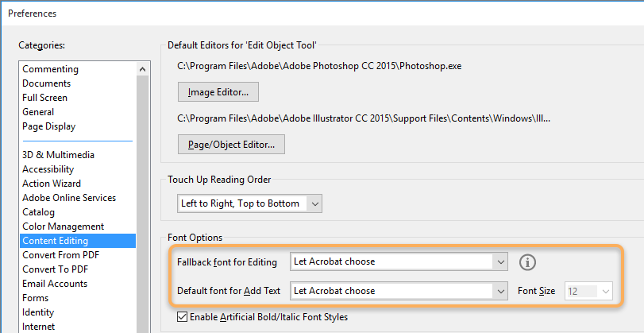Click the categories list scrollbar
This screenshot has width=644, height=333.
coord(142,199)
